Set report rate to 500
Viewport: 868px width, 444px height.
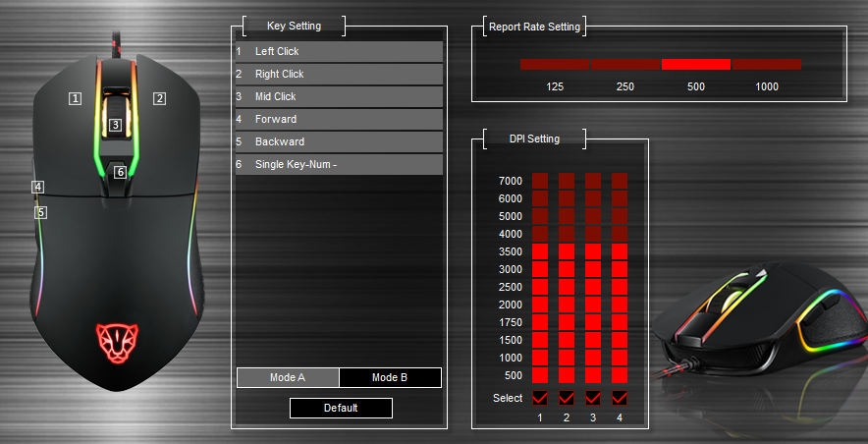[696, 64]
